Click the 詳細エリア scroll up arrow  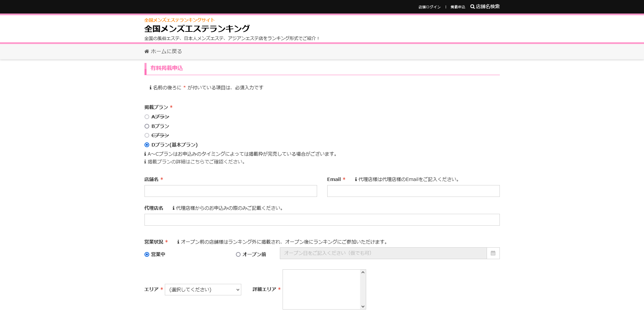coord(363,272)
